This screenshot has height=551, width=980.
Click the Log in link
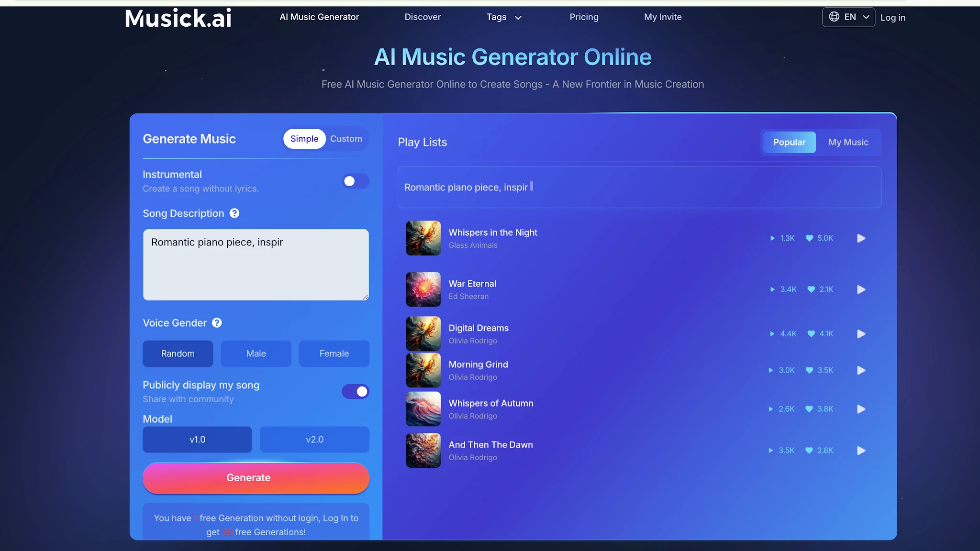893,17
